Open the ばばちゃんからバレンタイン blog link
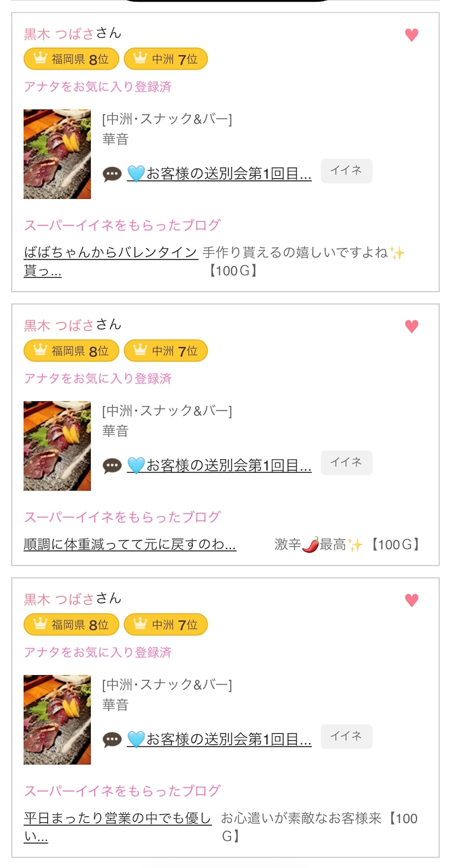The image size is (451, 868). pos(111,252)
